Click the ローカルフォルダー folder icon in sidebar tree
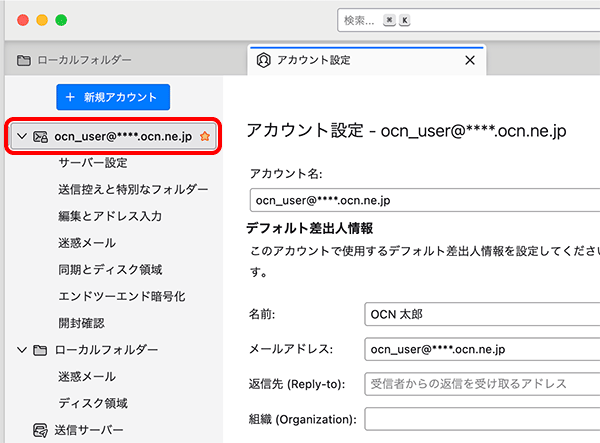The width and height of the screenshot is (600, 443). pyautogui.click(x=41, y=350)
